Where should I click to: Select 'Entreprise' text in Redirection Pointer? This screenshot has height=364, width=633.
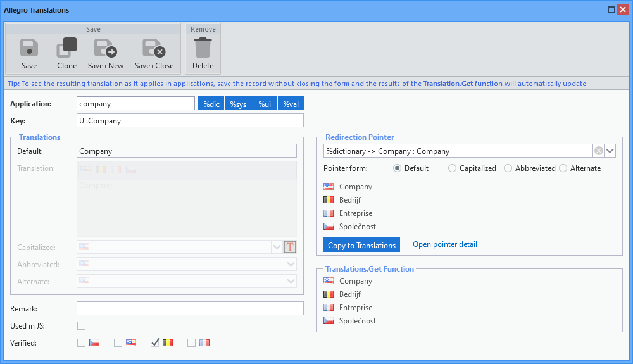356,213
